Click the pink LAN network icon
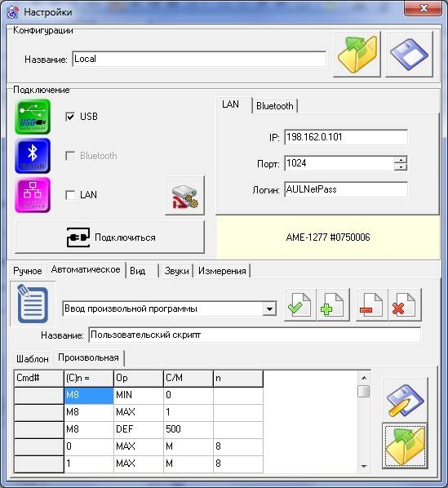Screen dimensions: 448x488 tap(33, 195)
